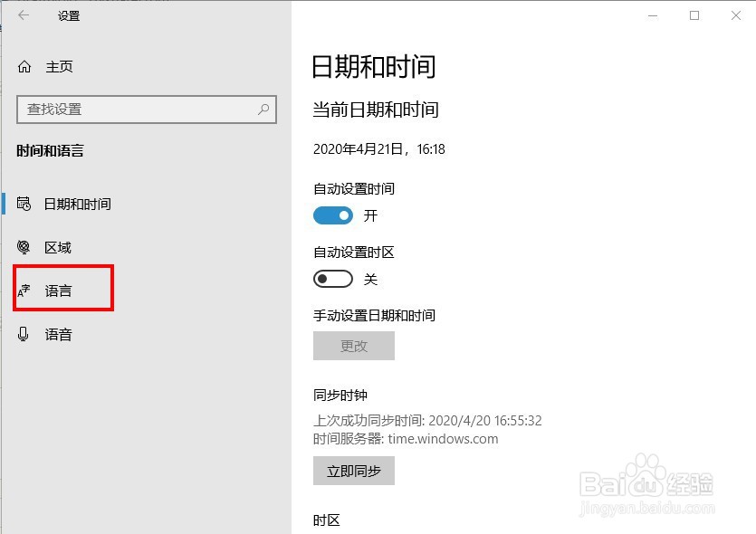Viewport: 756px width, 534px height.
Task: Turn off the 自动设置时间 switch
Action: 333,215
